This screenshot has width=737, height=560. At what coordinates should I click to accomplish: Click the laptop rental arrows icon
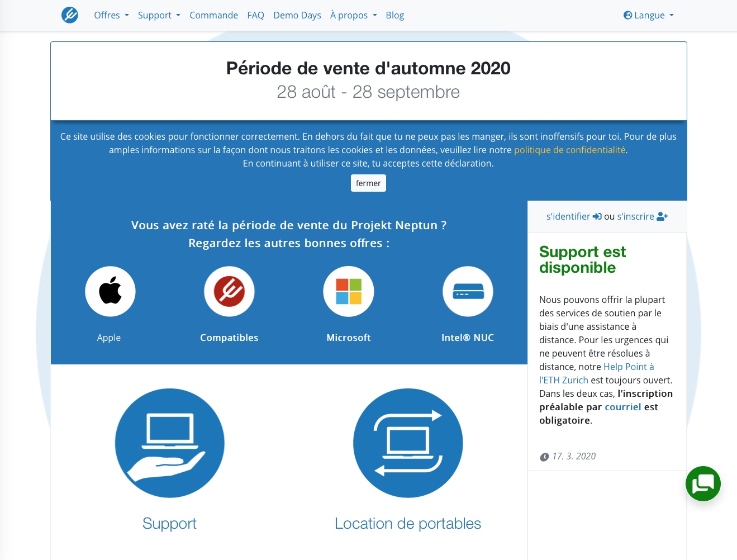(x=408, y=443)
